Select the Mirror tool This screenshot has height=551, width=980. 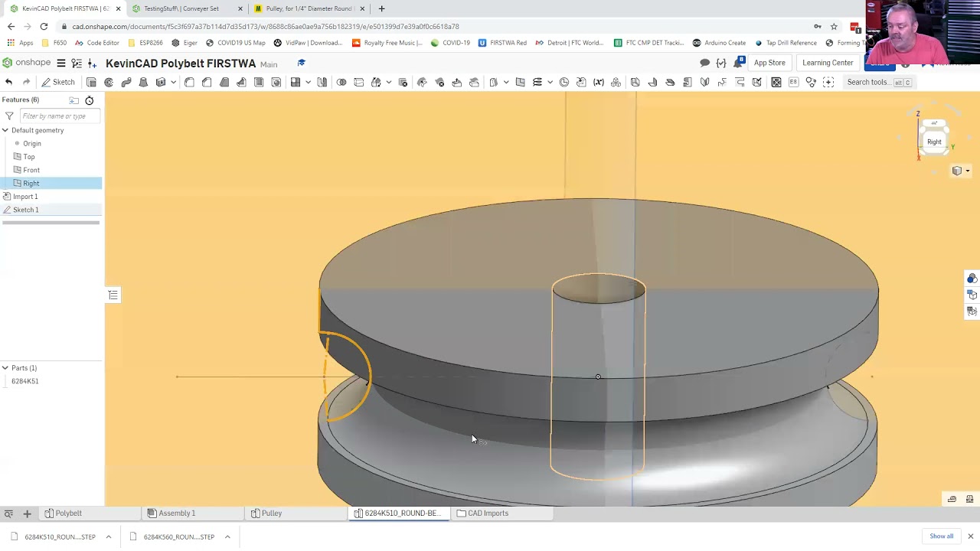322,82
